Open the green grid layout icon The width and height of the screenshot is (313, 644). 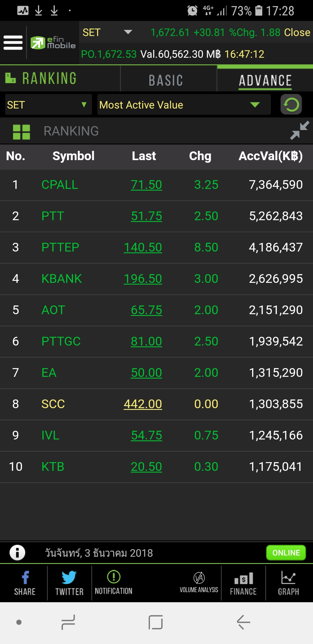[21, 132]
